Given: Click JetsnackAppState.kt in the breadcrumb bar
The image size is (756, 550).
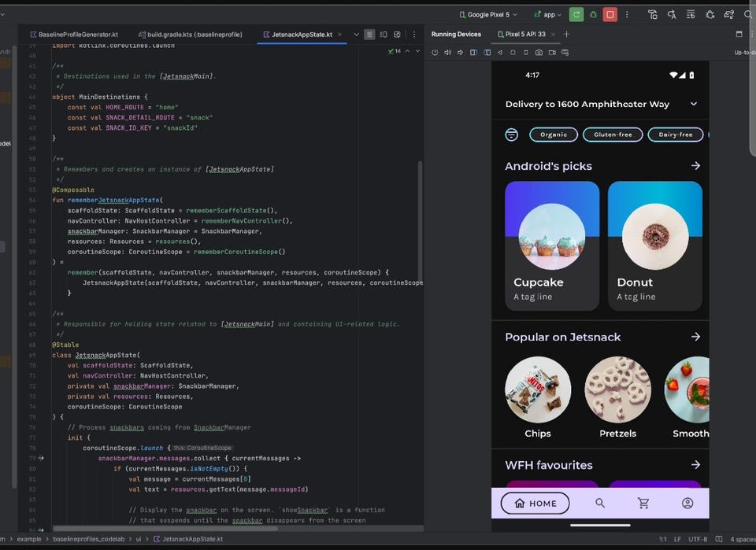Looking at the screenshot, I should coord(188,539).
